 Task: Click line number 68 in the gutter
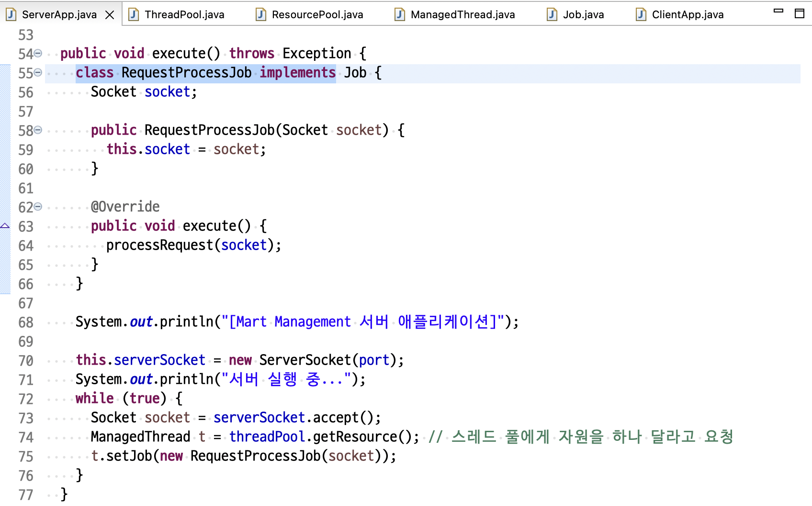pyautogui.click(x=26, y=322)
